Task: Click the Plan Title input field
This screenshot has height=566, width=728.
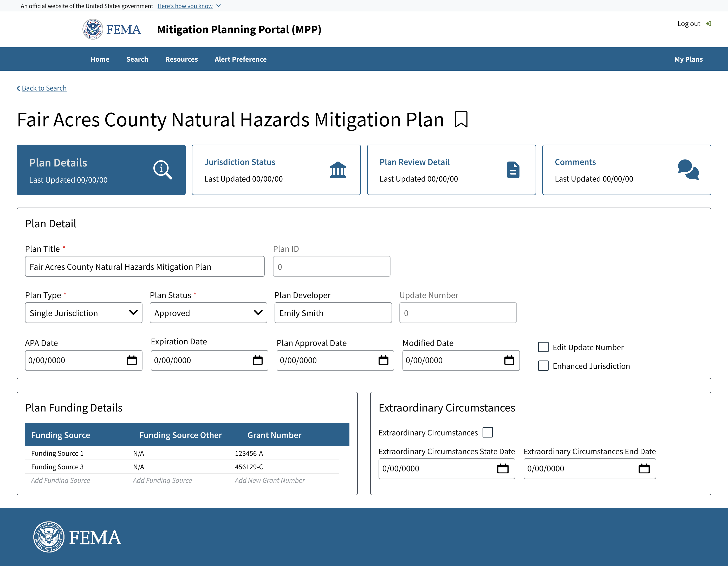Action: pos(145,267)
